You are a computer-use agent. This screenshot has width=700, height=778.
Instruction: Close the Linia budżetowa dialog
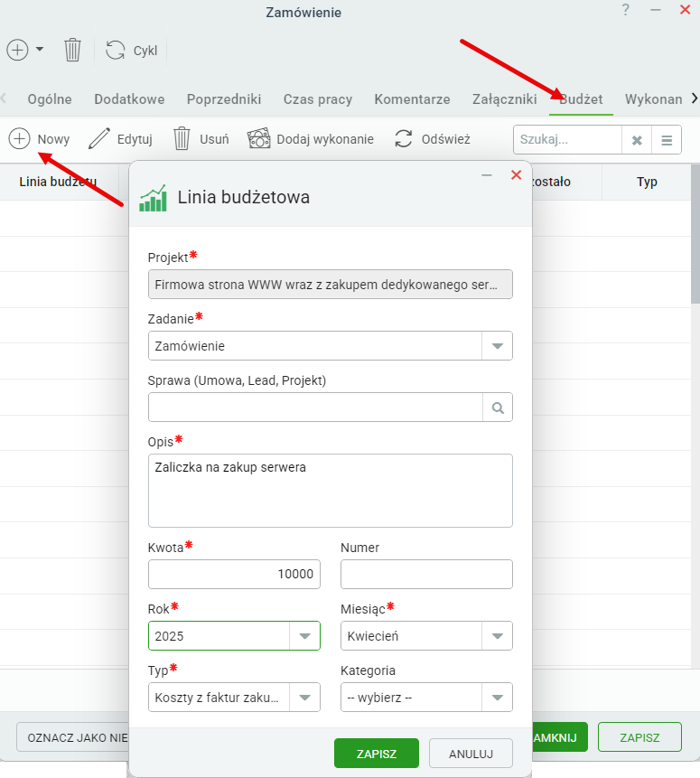[517, 174]
